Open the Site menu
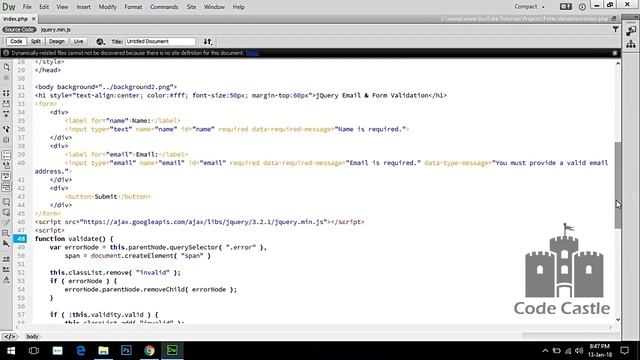Image resolution: width=640 pixels, height=360 pixels. click(x=191, y=7)
